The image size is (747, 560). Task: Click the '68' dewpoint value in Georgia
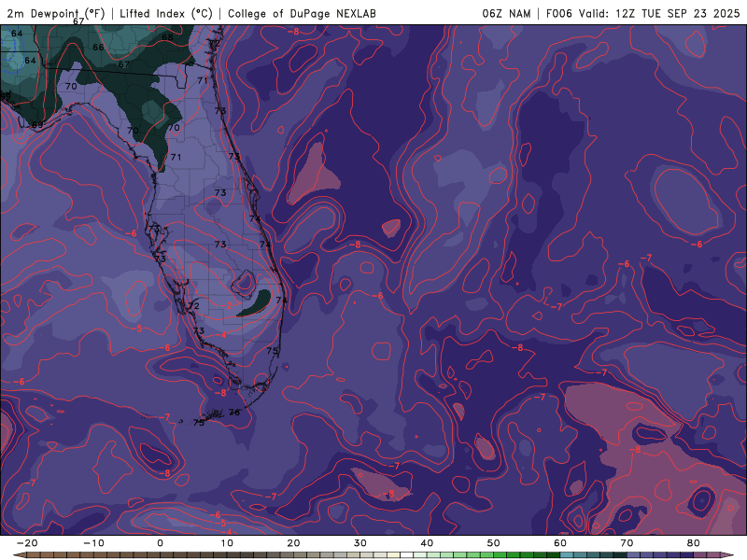pos(168,37)
